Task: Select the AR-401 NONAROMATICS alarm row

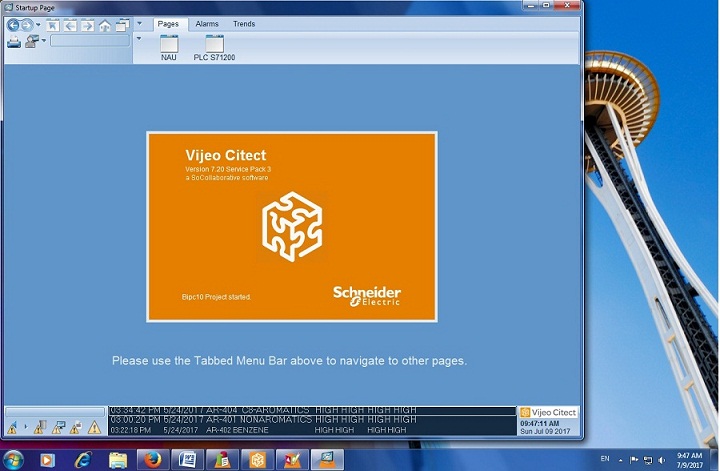Action: tap(312, 420)
